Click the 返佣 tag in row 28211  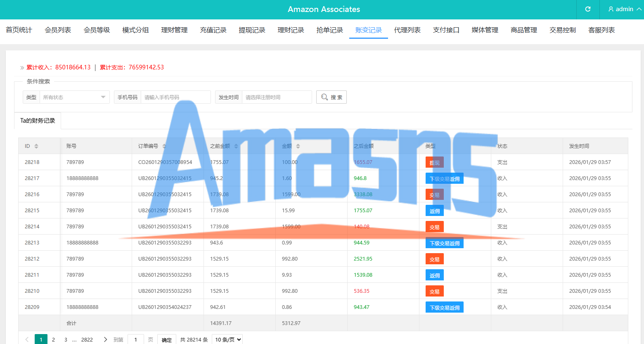point(435,275)
